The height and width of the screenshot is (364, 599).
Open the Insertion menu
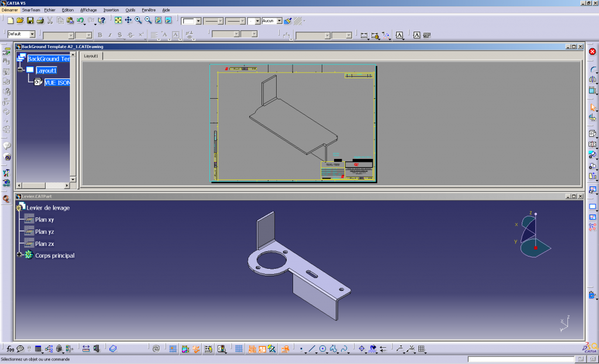[x=111, y=10]
